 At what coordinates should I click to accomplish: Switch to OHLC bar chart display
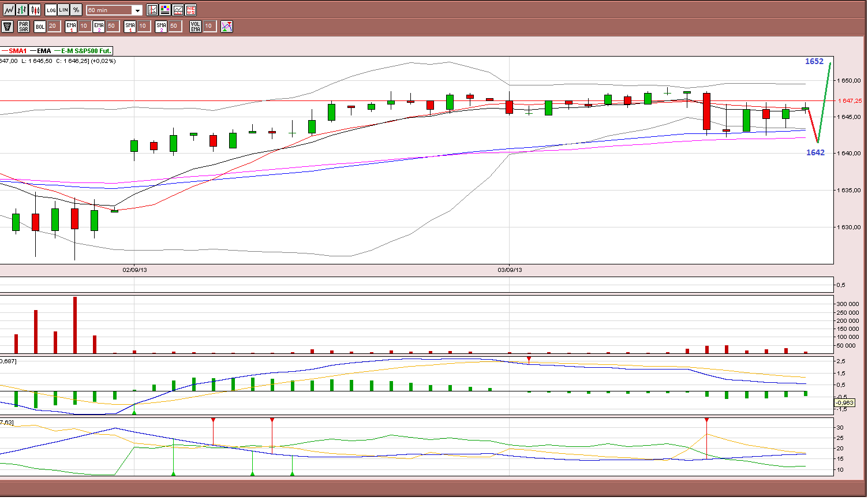pos(22,10)
